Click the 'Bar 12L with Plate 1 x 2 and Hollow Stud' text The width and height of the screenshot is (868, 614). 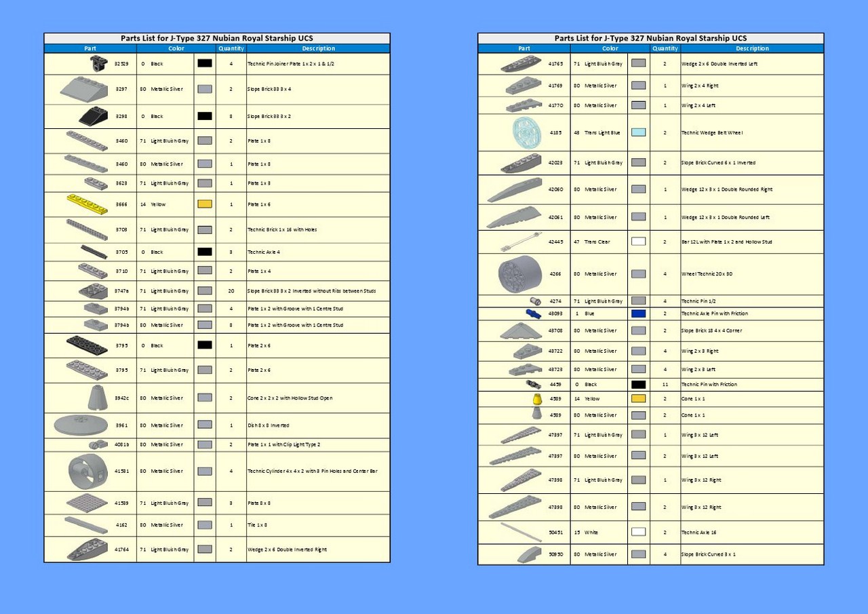tap(727, 242)
